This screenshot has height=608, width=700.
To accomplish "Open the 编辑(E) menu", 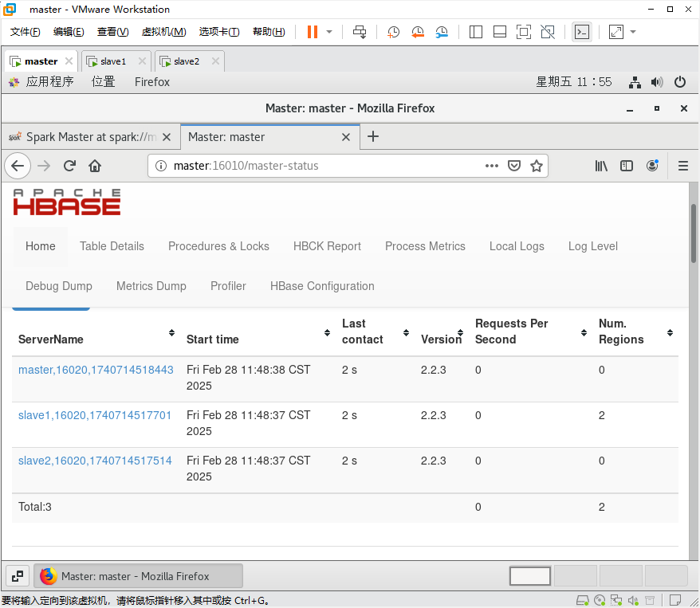I will [x=69, y=32].
